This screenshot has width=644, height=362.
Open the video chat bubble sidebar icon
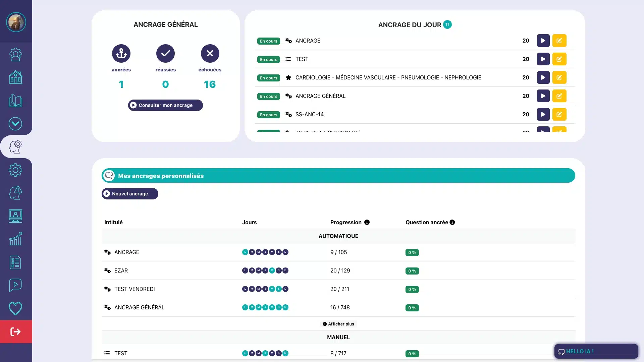point(15,285)
